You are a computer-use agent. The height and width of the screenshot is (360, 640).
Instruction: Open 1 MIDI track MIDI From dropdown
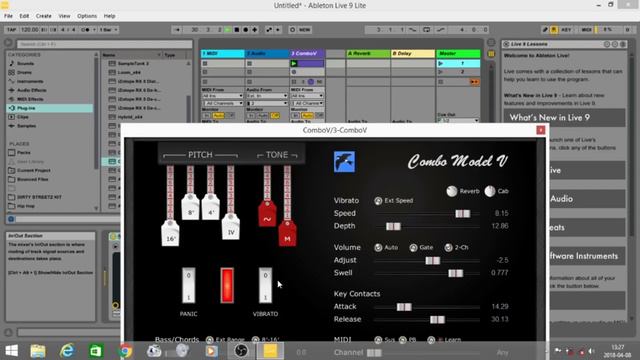222,96
